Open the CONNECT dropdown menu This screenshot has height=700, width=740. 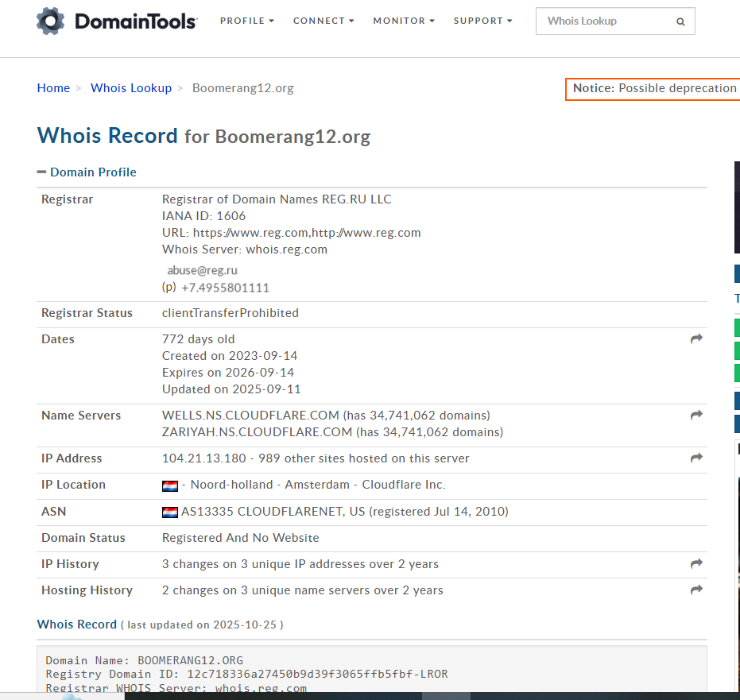tap(324, 21)
